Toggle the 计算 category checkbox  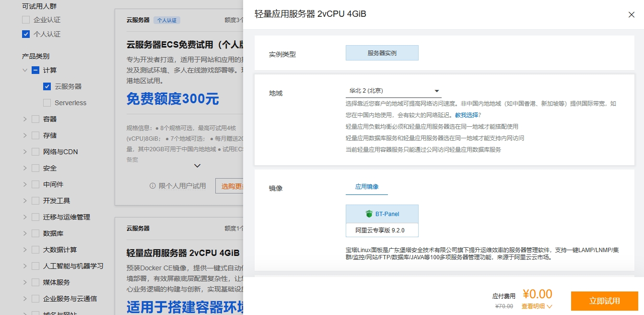tap(35, 70)
